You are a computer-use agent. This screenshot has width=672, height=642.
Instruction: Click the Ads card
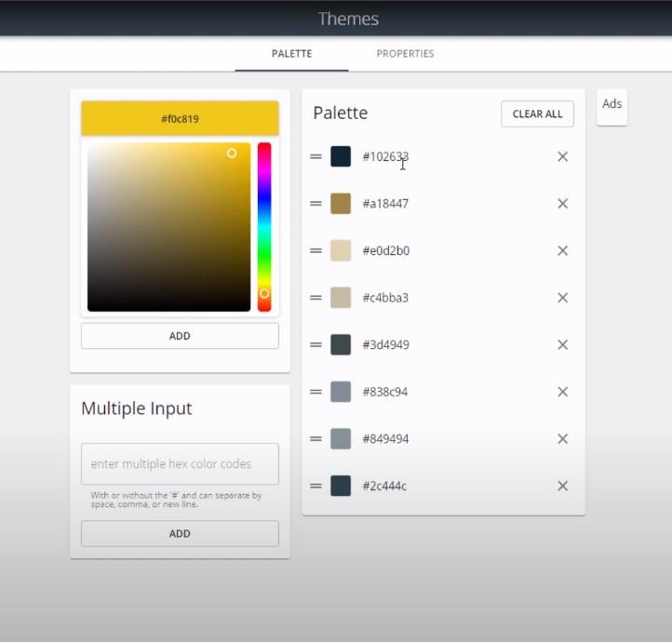tap(612, 107)
